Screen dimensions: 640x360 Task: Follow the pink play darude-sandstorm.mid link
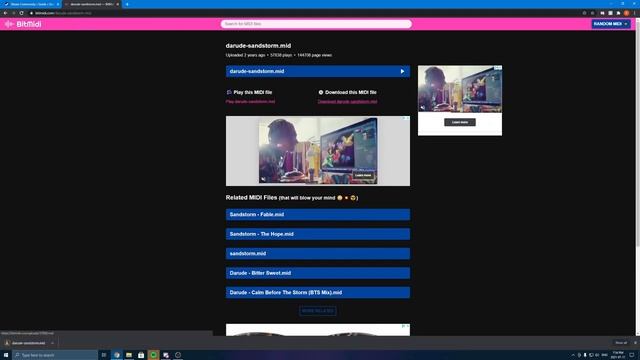250,102
